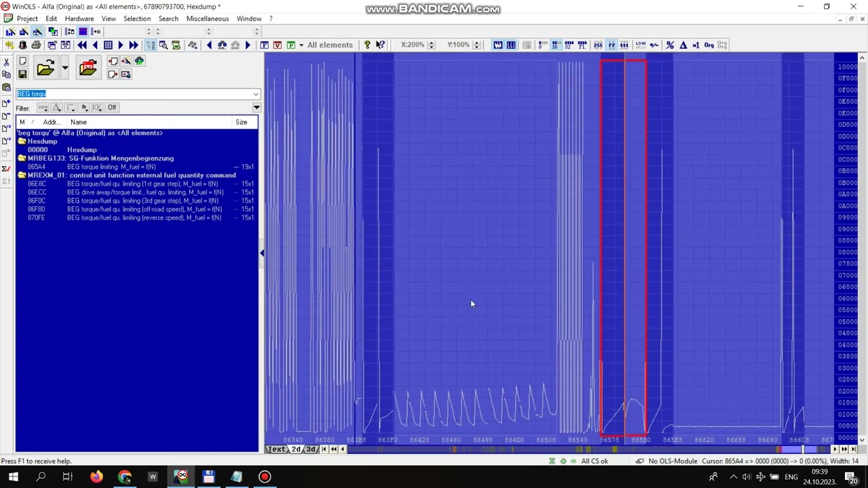Switch to the 2d view tab

coord(296,449)
